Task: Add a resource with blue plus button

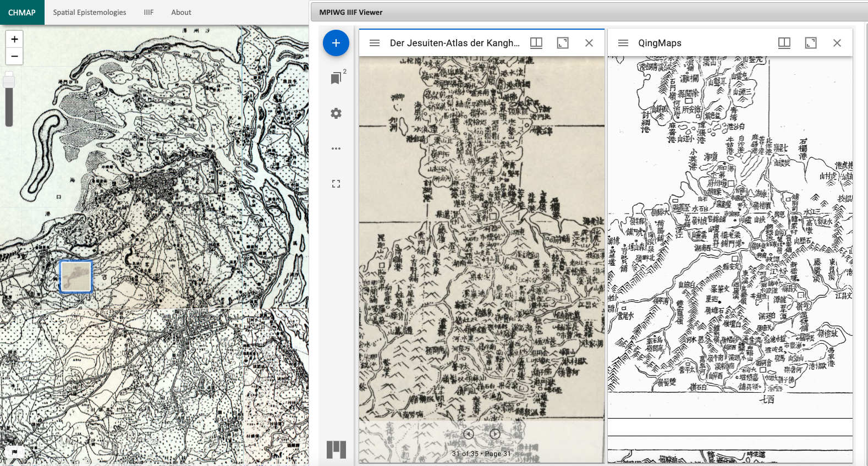Action: click(x=336, y=43)
